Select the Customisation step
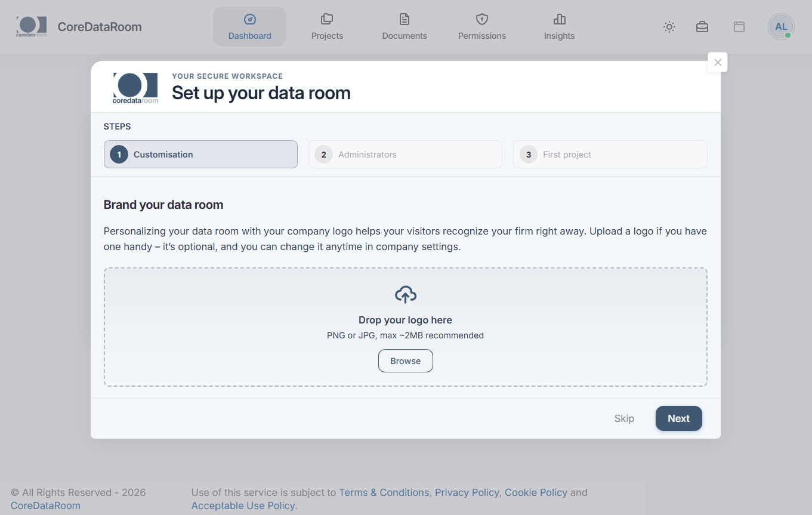 coord(200,155)
